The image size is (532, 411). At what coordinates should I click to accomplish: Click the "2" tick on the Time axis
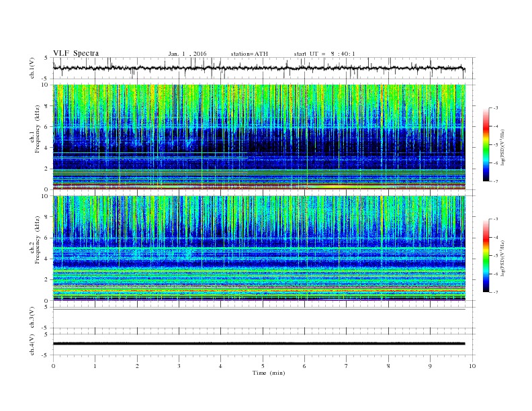click(x=137, y=366)
